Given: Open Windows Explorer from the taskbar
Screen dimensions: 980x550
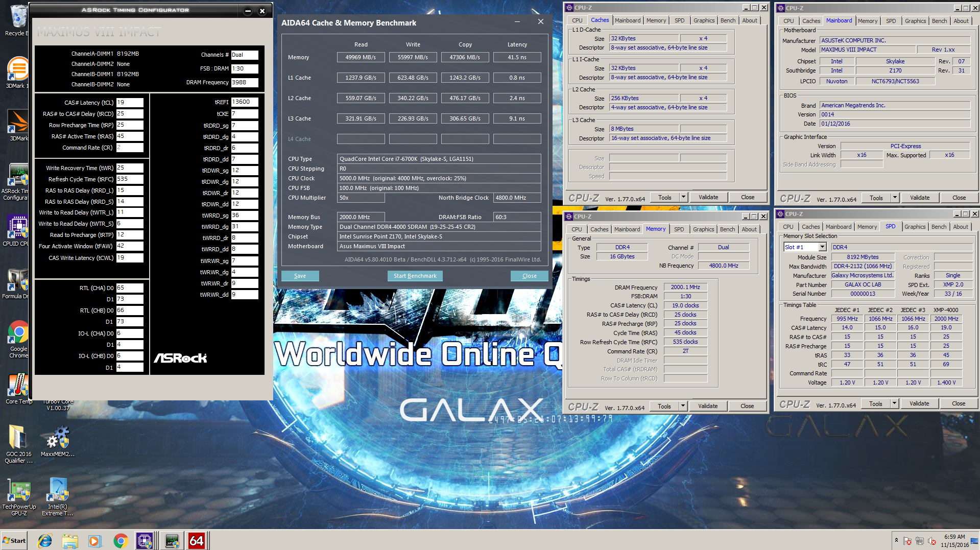Looking at the screenshot, I should tap(70, 540).
